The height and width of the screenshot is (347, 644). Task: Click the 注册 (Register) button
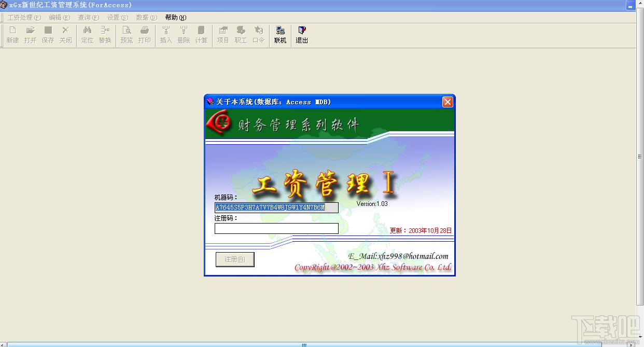pos(235,259)
